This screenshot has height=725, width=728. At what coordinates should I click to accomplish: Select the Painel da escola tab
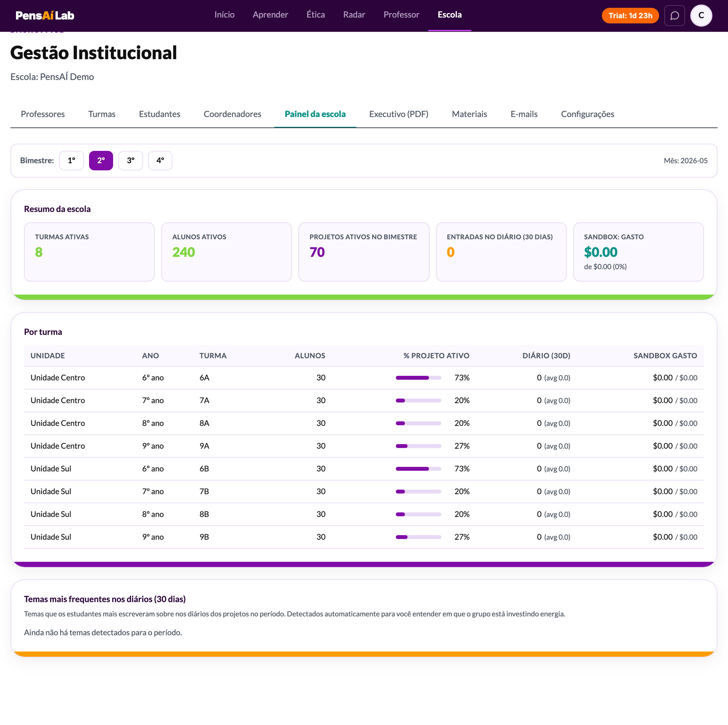click(x=315, y=114)
